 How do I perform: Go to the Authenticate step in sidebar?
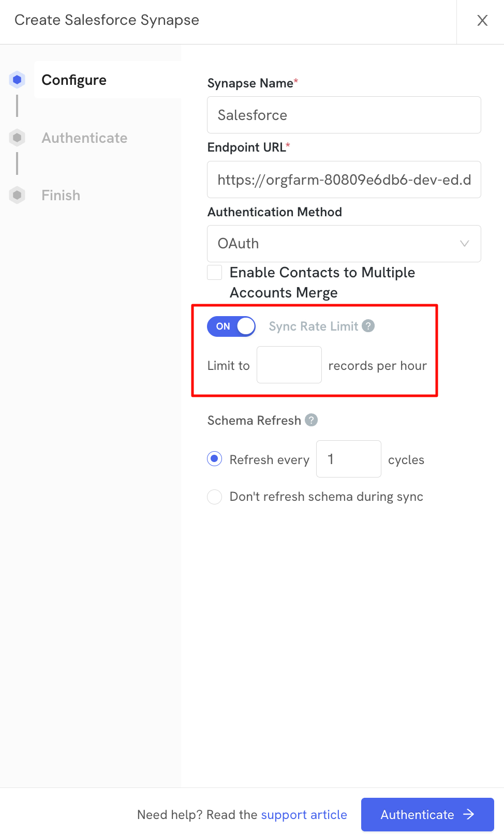[x=84, y=138]
